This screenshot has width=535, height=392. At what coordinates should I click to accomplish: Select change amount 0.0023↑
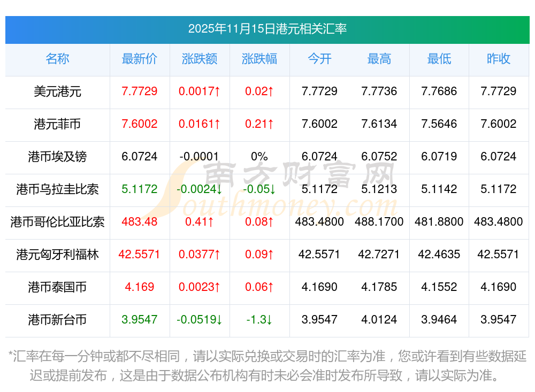[200, 287]
